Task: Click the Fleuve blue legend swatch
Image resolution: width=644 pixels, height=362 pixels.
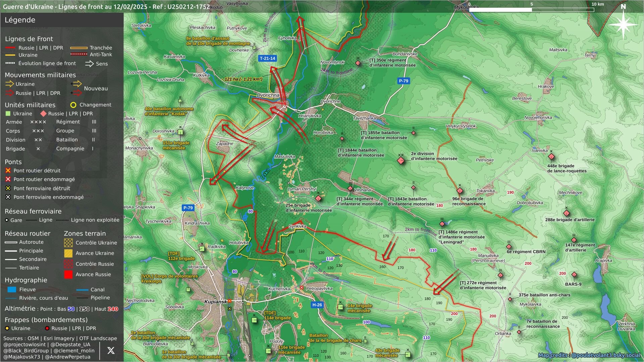Action: click(x=12, y=290)
